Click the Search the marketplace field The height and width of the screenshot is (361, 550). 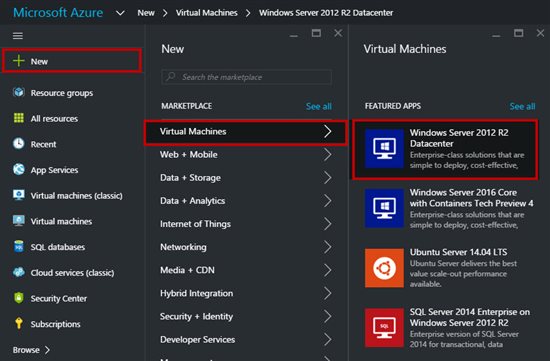click(x=246, y=77)
